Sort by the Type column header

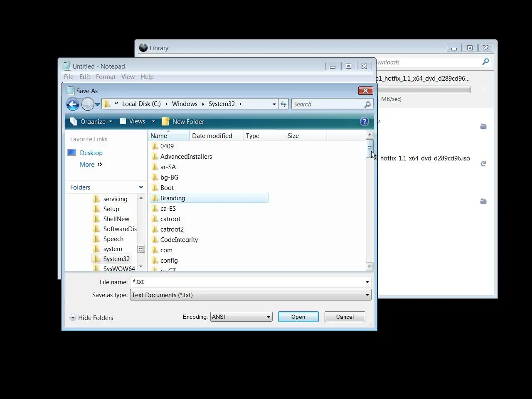pyautogui.click(x=264, y=136)
